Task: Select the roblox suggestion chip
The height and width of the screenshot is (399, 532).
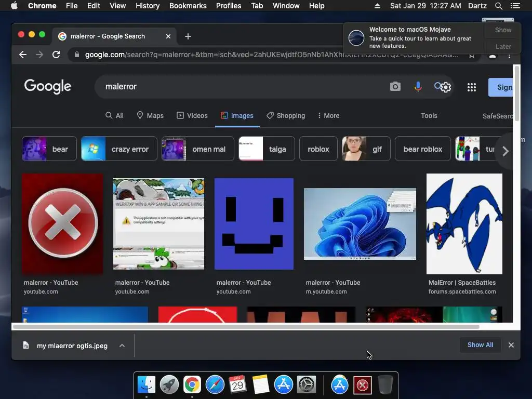Action: [318, 149]
